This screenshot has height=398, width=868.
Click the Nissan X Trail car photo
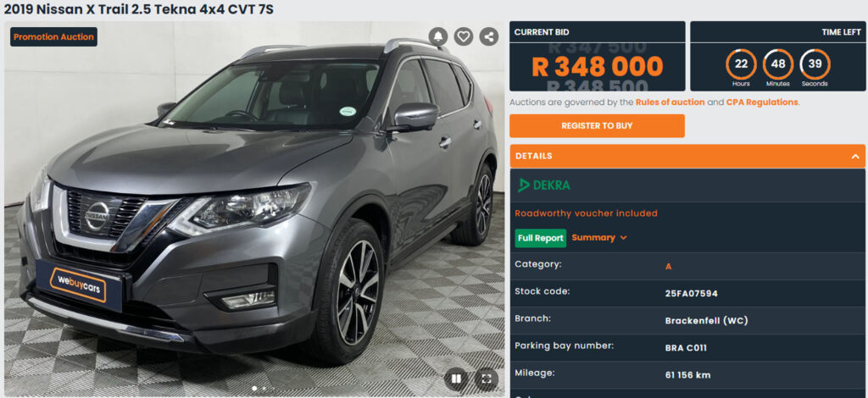[x=254, y=210]
